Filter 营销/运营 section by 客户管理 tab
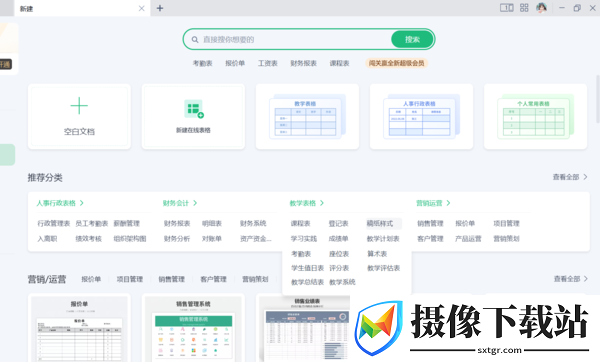This screenshot has height=362, width=600. coord(214,279)
